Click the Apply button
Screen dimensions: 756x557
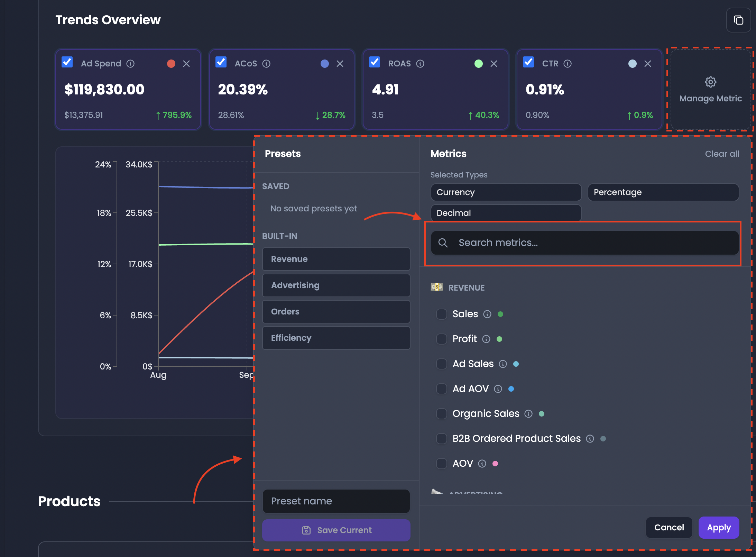point(719,528)
